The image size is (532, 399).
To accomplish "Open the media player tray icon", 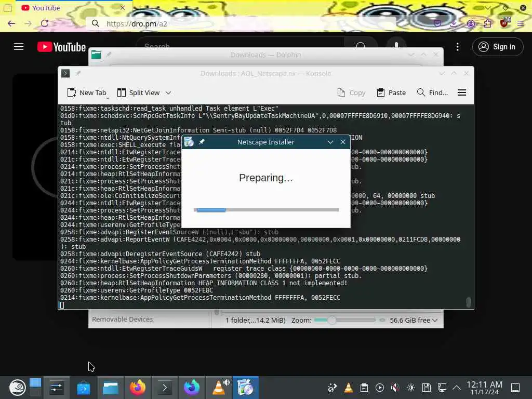I will click(380, 388).
